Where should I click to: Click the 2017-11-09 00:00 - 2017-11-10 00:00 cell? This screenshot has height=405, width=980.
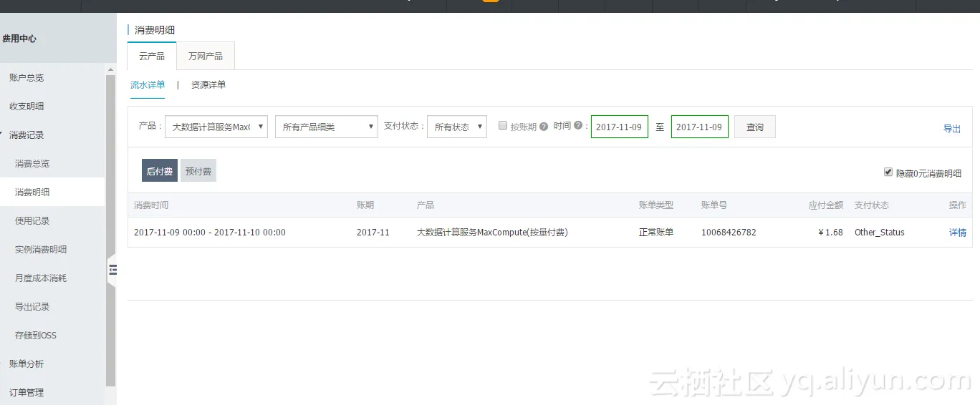pyautogui.click(x=210, y=233)
